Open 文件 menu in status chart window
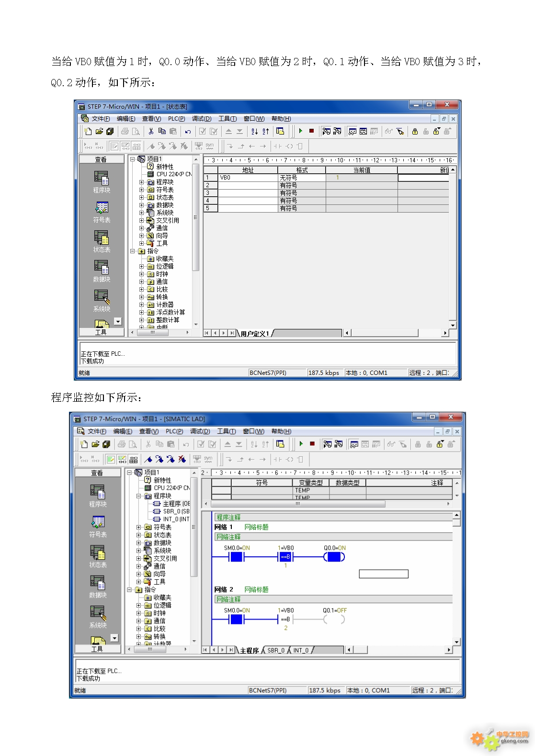Image resolution: width=535 pixels, height=756 pixels. 101,119
